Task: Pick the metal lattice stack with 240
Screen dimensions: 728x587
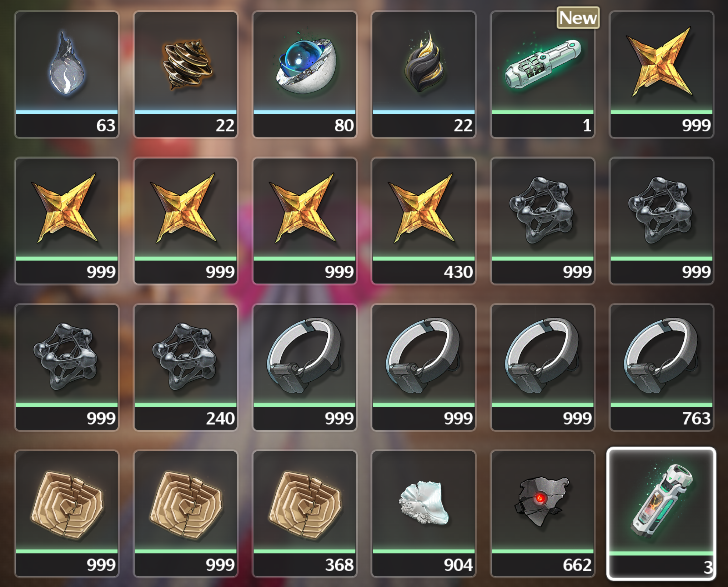Action: [186, 367]
